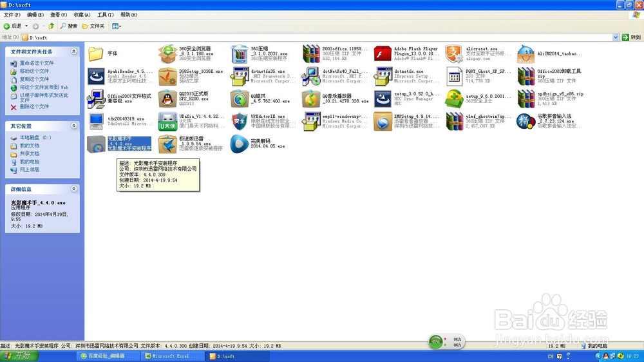Viewport: 644px width, 362px height.
Task: Collapse the 详细信息 panel
Action: tap(74, 189)
